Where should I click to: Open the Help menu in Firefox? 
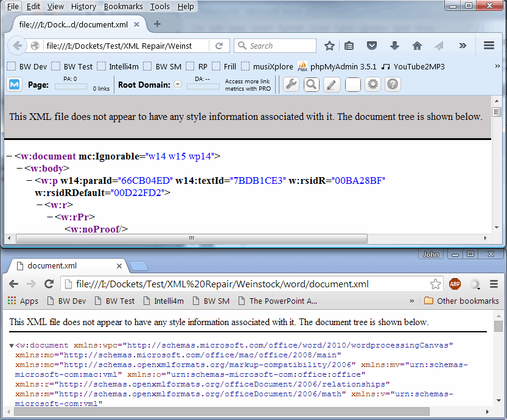[186, 7]
